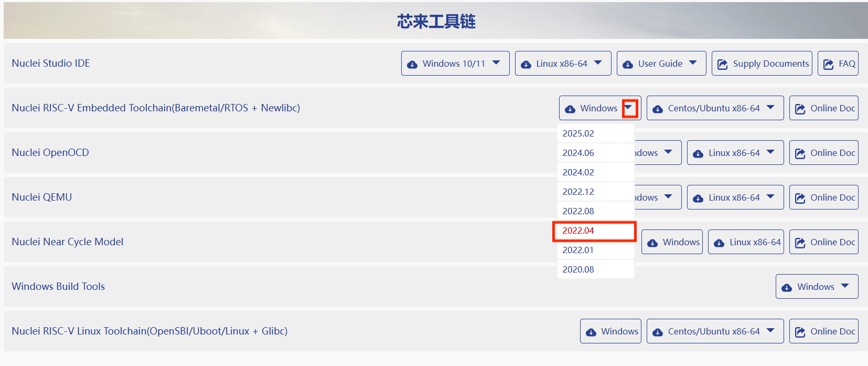The image size is (868, 366).
Task: Click the User Guide download cloud icon
Action: pos(627,64)
